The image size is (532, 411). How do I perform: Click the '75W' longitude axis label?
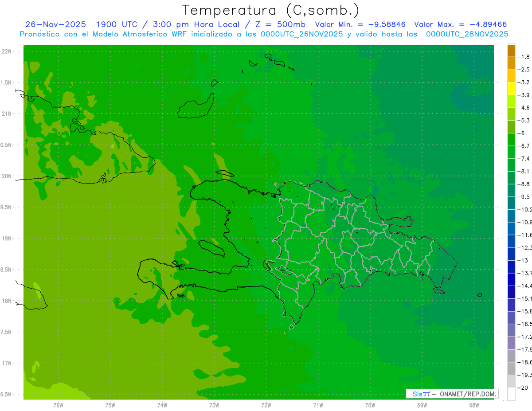coord(110,405)
